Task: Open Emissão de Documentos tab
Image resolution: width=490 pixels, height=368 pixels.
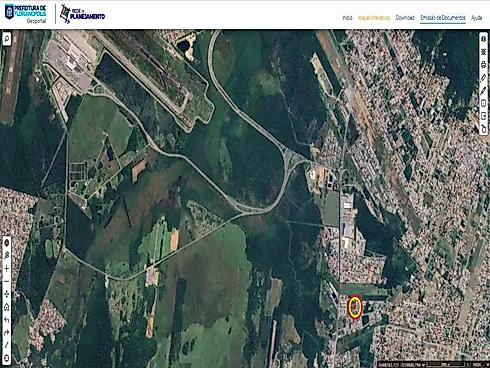Action: click(x=443, y=18)
